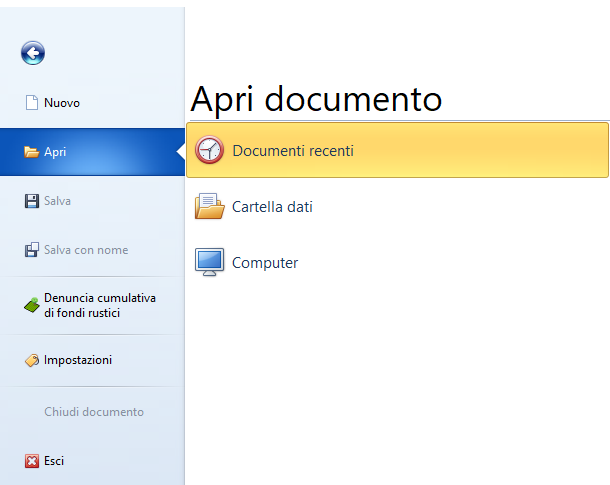This screenshot has width=610, height=485.
Task: Click the open folder icon beside Apri
Action: 32,152
